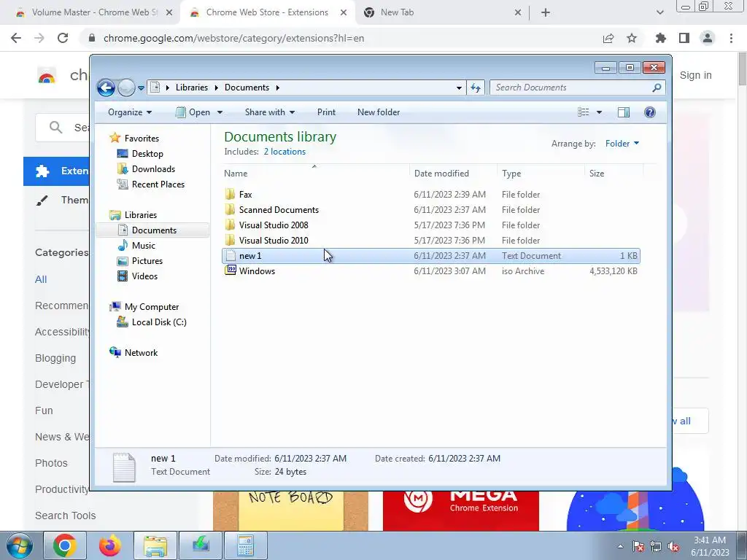The height and width of the screenshot is (560, 747).
Task: Click the Open toolbar button
Action: 193,112
